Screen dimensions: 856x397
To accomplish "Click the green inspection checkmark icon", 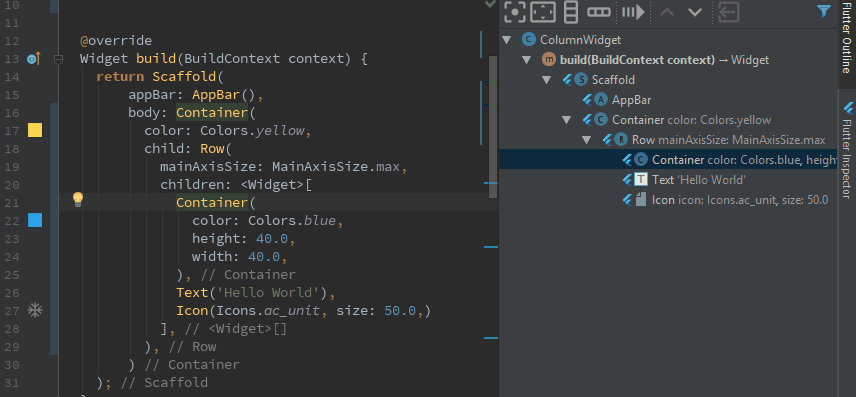I will click(490, 4).
